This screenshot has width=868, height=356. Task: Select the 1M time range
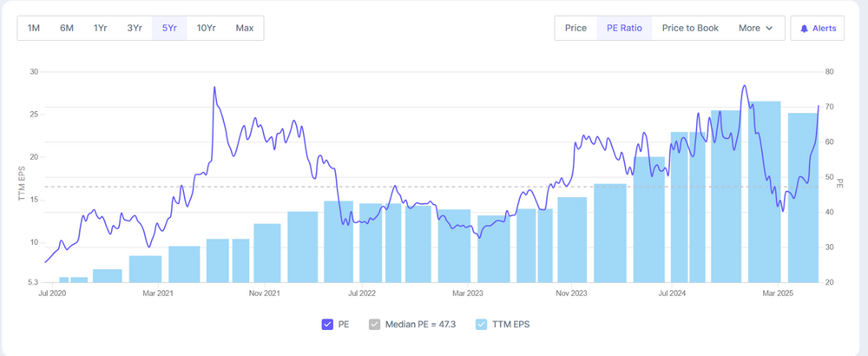pos(34,28)
